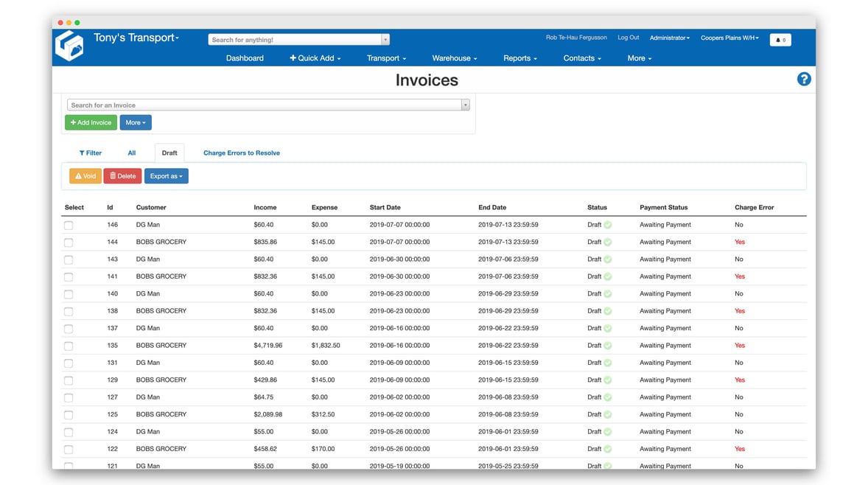Expand the Warehouse menu
The width and height of the screenshot is (868, 485).
click(454, 57)
